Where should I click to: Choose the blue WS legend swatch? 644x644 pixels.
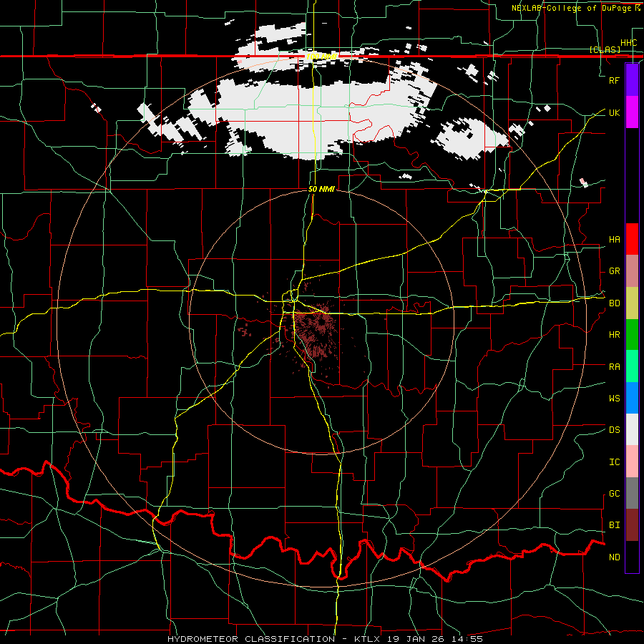point(632,398)
